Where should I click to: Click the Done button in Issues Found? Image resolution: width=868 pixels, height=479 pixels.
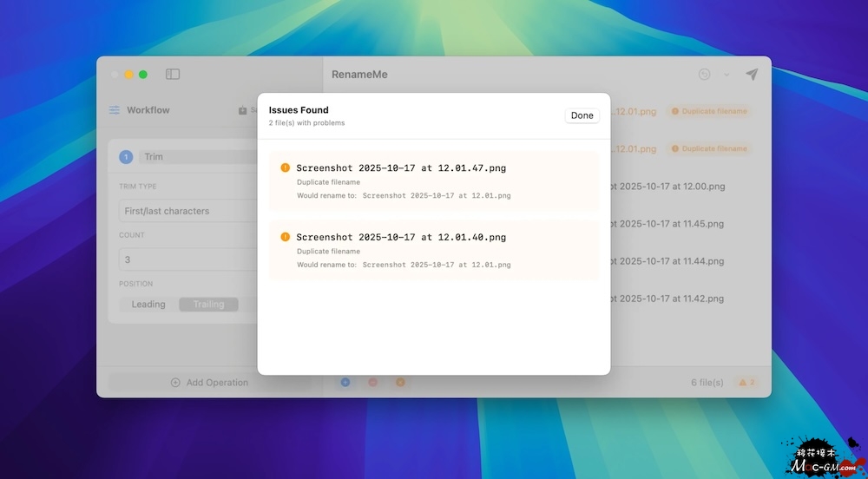(x=582, y=115)
